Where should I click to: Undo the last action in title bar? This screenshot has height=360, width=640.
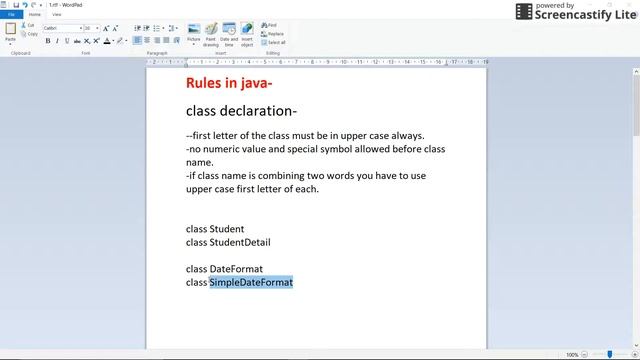tap(25, 5)
